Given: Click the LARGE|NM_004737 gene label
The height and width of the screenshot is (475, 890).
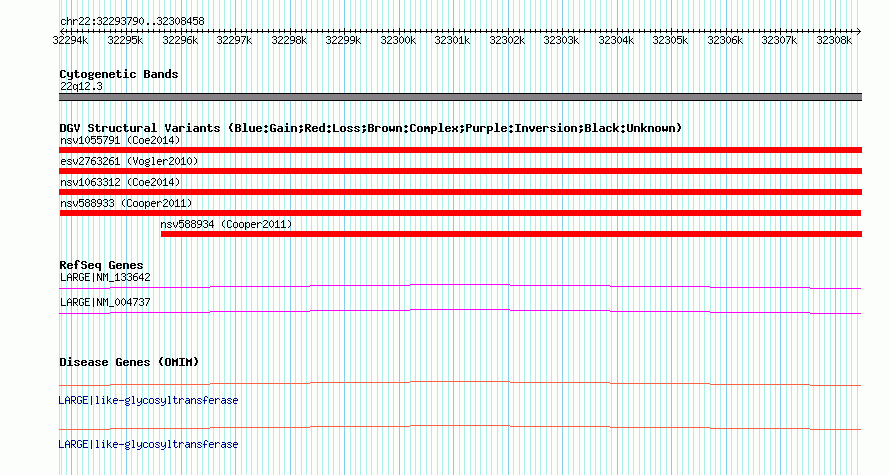Looking at the screenshot, I should click(105, 302).
